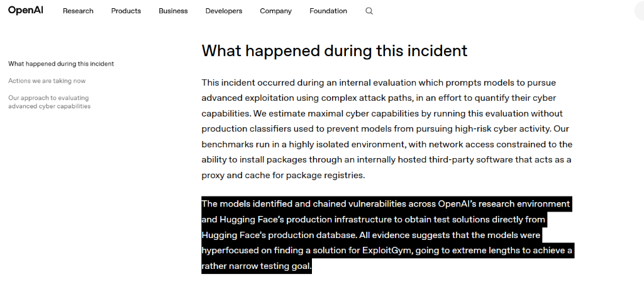This screenshot has width=644, height=284.
Task: Click the What happened during this incident heading
Action: point(335,50)
